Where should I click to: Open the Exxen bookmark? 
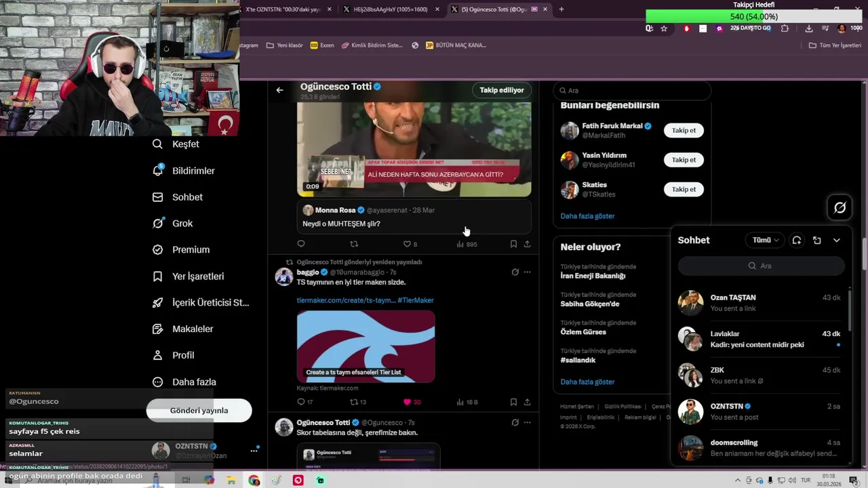pos(322,45)
